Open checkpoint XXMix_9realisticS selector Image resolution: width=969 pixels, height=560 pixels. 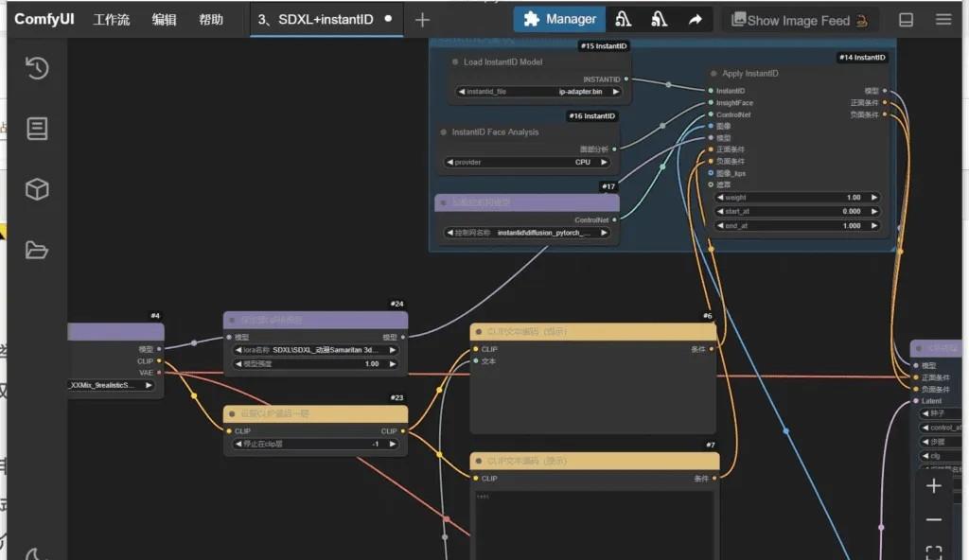pyautogui.click(x=112, y=385)
